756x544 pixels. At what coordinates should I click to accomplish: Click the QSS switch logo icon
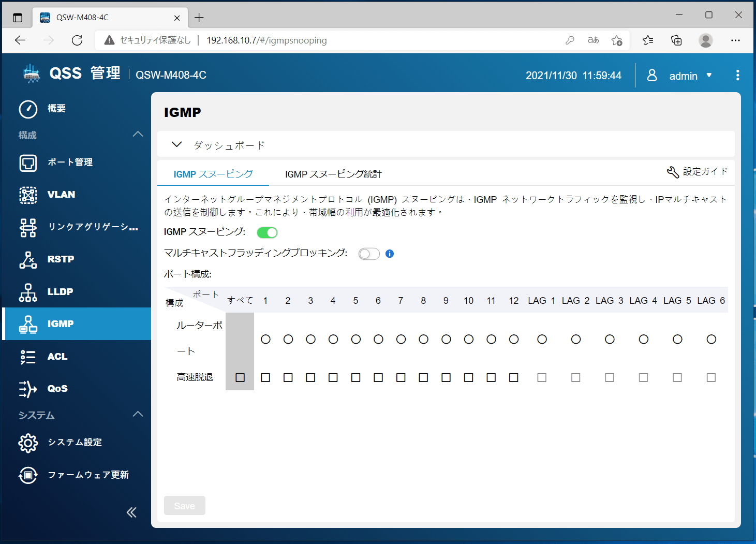click(x=32, y=74)
